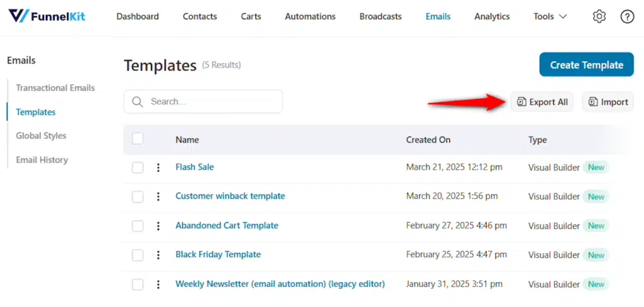
Task: Select the Weekly Newsletter row checkbox
Action: pyautogui.click(x=138, y=284)
